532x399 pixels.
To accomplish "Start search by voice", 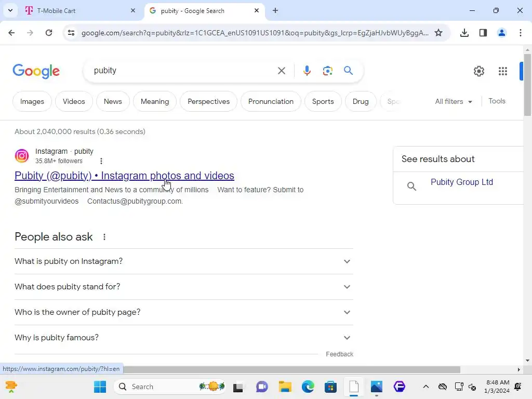I will pos(307,71).
